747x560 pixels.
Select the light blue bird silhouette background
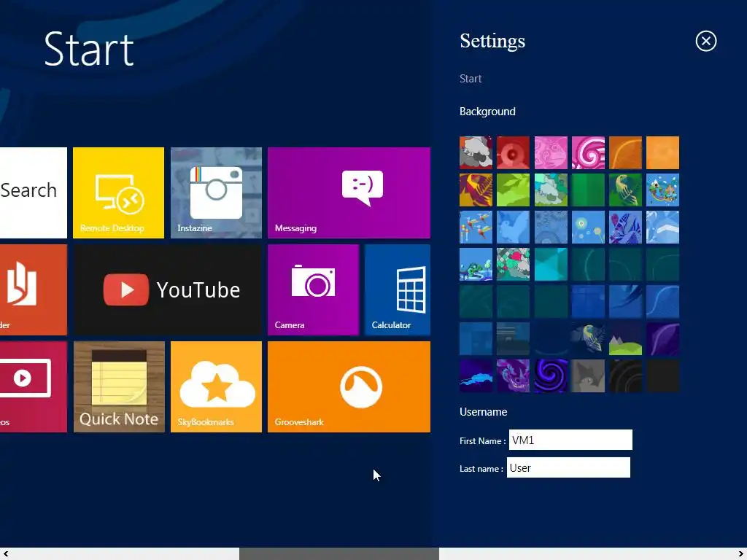tap(513, 227)
